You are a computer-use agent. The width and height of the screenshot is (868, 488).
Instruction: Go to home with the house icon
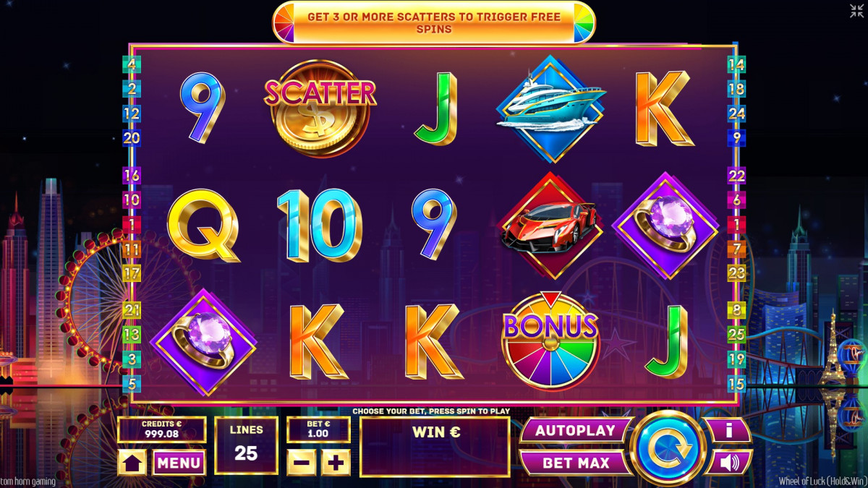132,463
